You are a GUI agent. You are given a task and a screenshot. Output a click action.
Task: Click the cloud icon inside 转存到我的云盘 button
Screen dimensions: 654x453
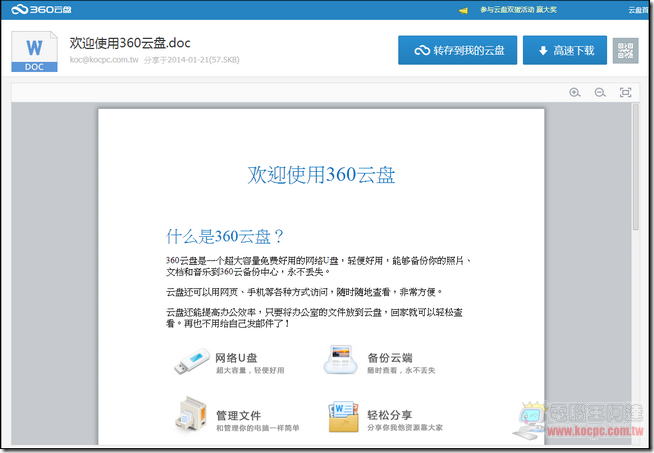(422, 50)
